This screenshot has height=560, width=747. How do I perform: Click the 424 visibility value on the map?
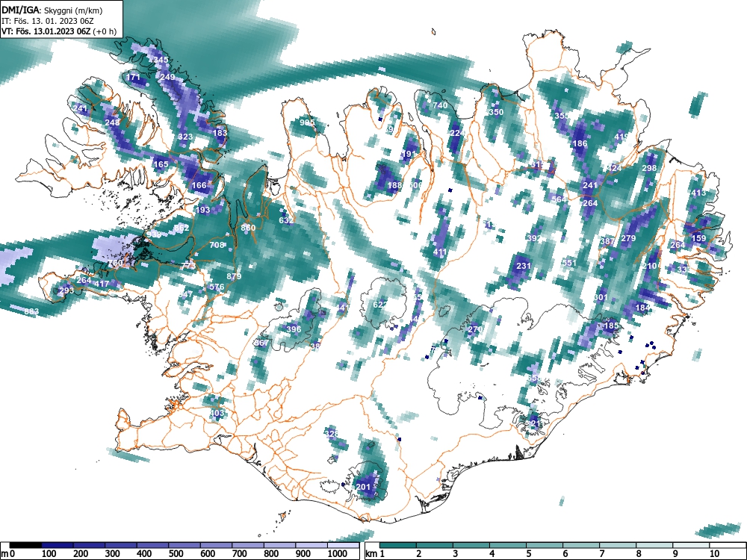point(614,168)
